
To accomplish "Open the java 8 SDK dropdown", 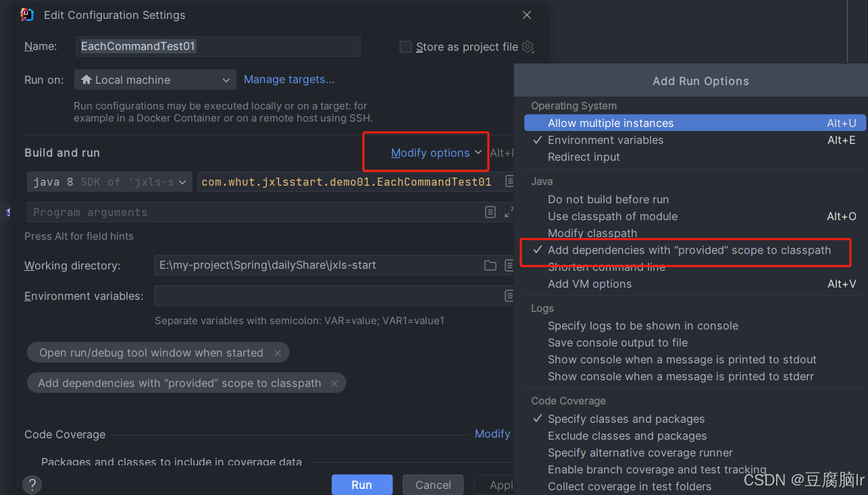I will tap(110, 182).
